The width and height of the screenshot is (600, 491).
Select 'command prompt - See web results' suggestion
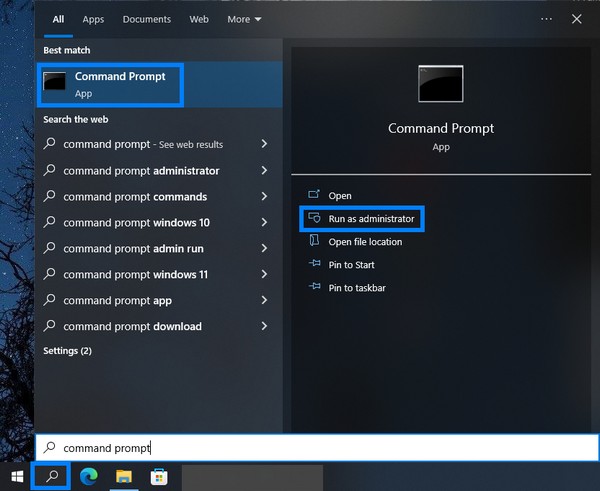pyautogui.click(x=143, y=144)
